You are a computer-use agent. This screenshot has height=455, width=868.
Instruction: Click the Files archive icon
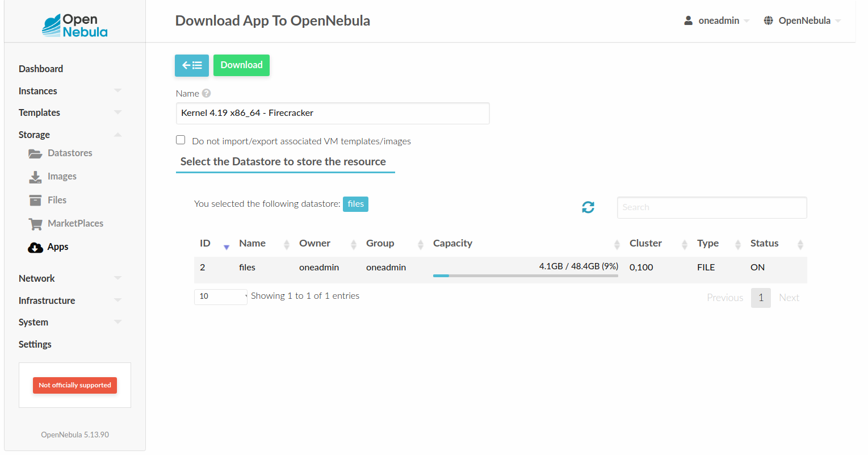(x=35, y=200)
